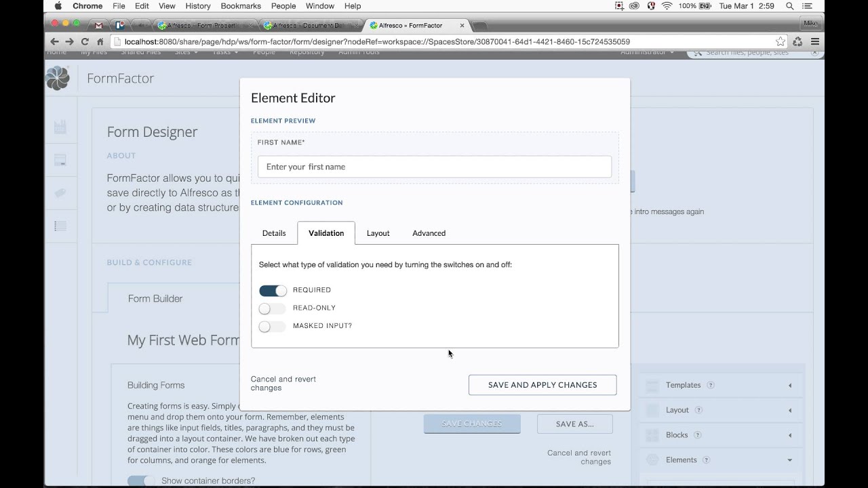This screenshot has height=488, width=868.
Task: Click the Creative Cloud menu bar icon
Action: click(x=635, y=6)
